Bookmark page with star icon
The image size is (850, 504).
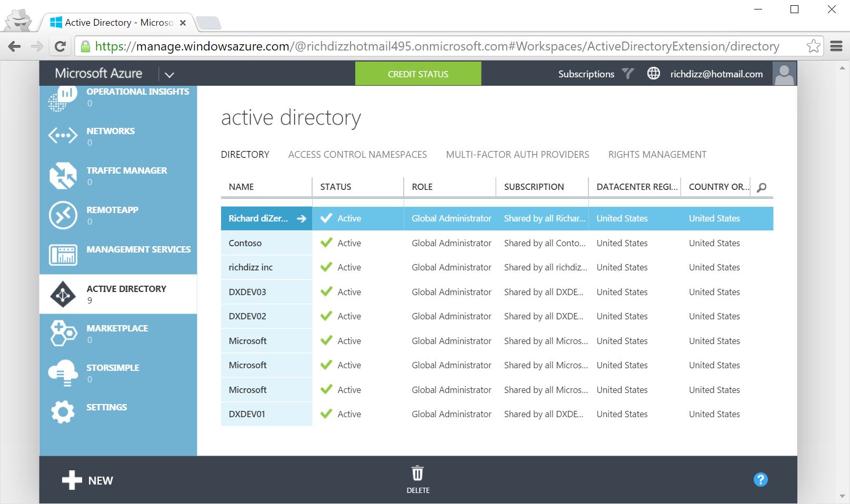coord(813,46)
